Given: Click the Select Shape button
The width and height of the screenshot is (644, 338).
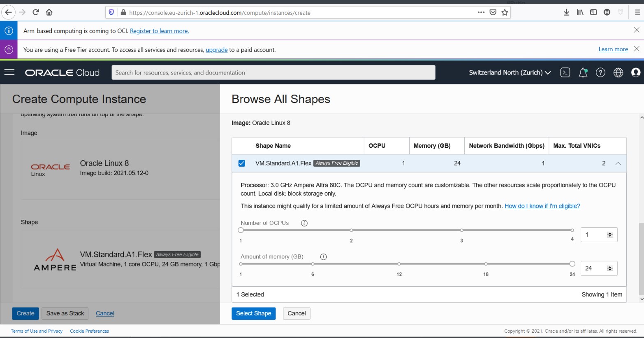Looking at the screenshot, I should [254, 313].
